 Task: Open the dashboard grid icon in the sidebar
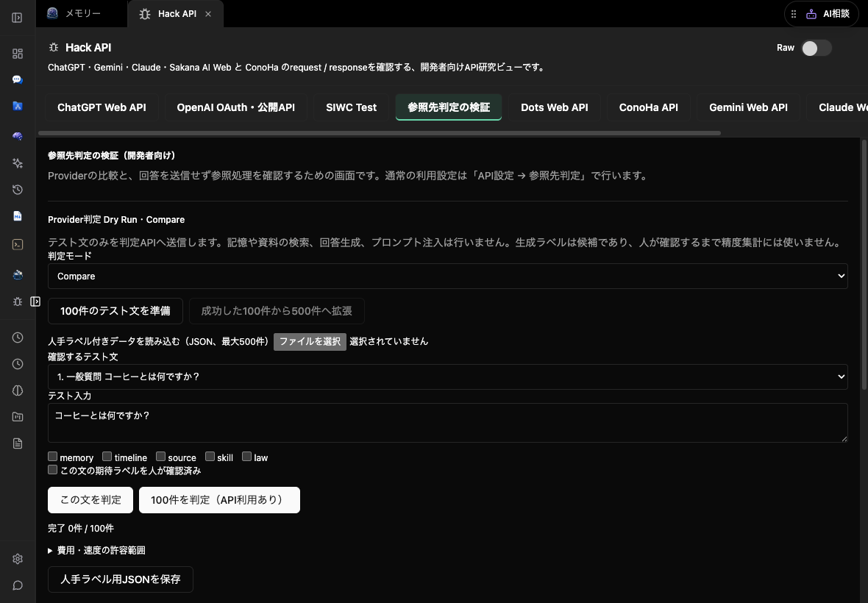coord(17,54)
